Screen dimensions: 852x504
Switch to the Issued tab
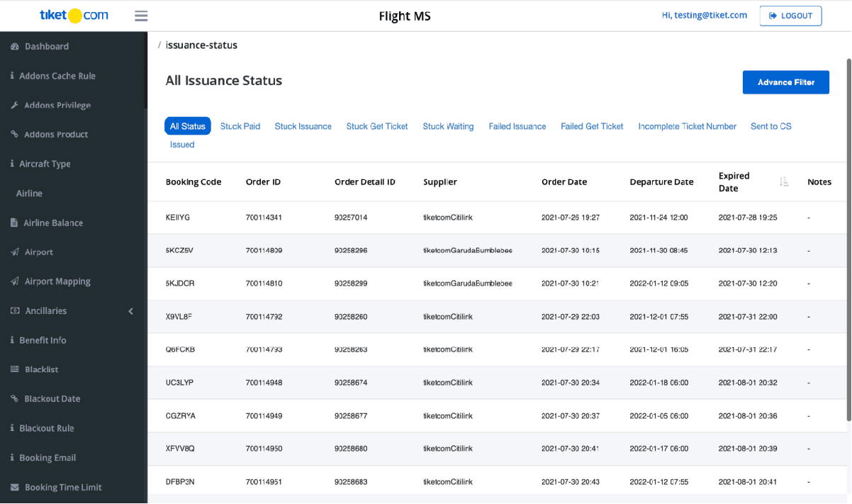coord(182,144)
